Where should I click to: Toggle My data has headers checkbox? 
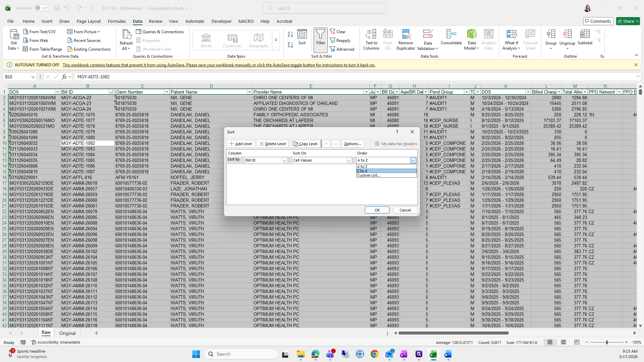[x=377, y=144]
